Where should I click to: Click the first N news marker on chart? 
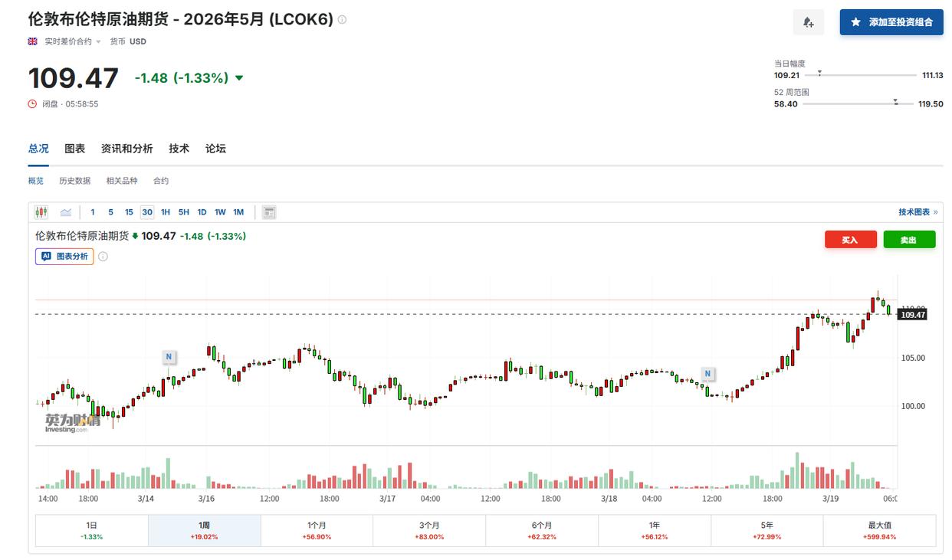click(x=169, y=356)
